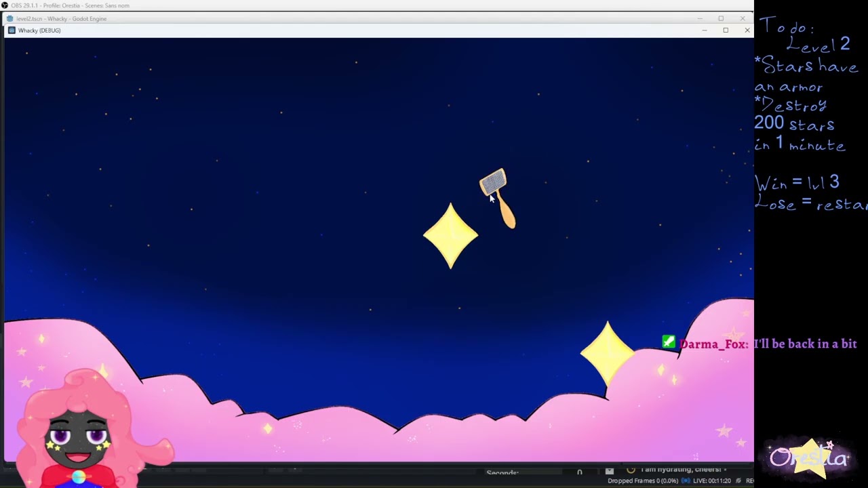This screenshot has height=488, width=868.
Task: Click the '200 stars' to-do note
Action: click(x=794, y=124)
